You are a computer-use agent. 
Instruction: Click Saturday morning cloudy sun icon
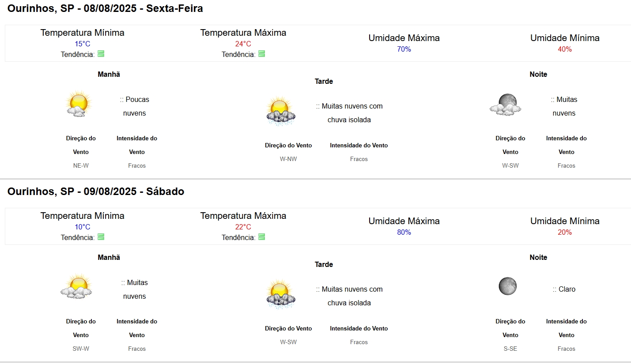(76, 287)
